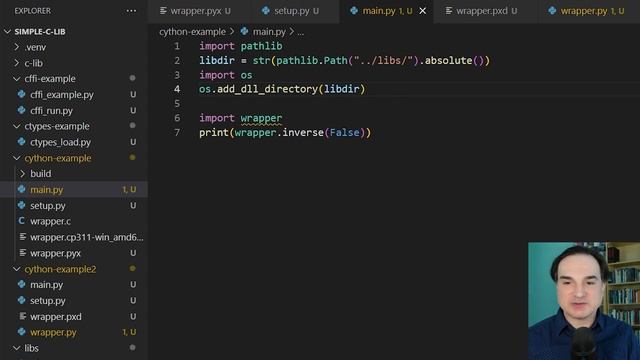Select cffi_run.py file name in explorer
Screen dimensions: 640x360
(51, 111)
